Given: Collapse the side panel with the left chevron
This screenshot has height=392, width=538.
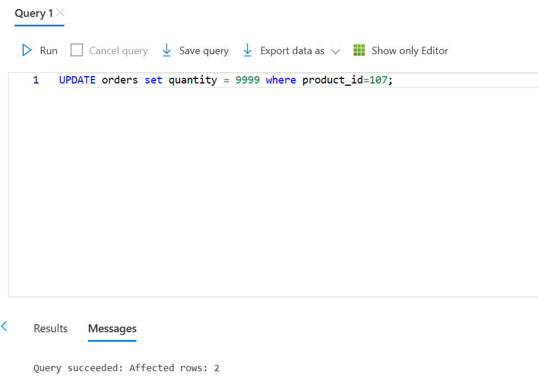Looking at the screenshot, I should [4, 326].
